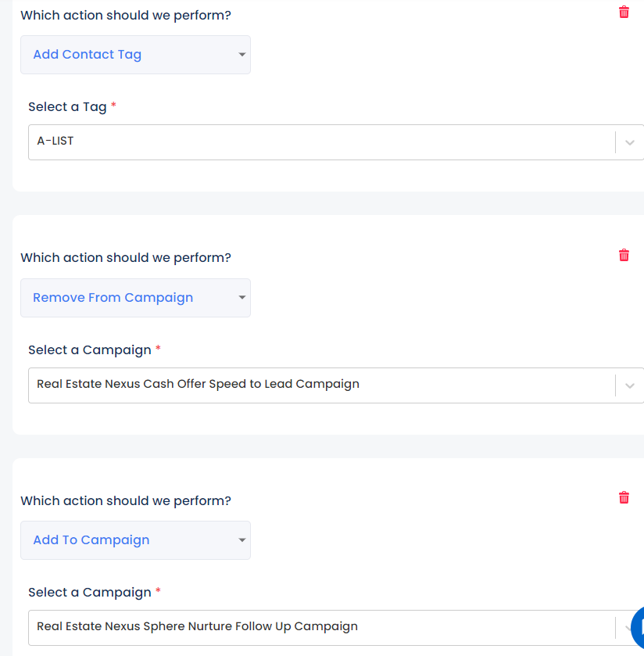Open the blue chat widget bubble
The width and height of the screenshot is (644, 656).
[x=639, y=627]
